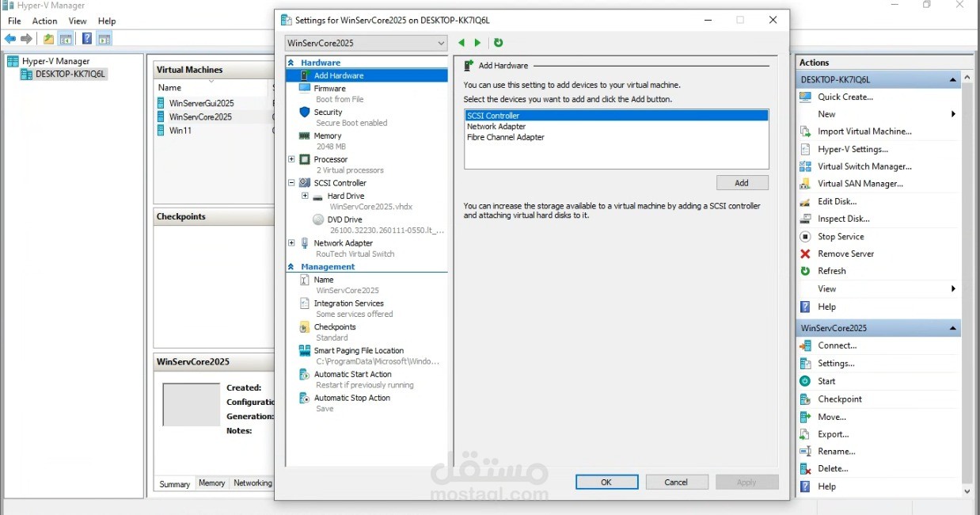Open the View menu in menu bar
Image resolution: width=980 pixels, height=515 pixels.
tap(78, 21)
